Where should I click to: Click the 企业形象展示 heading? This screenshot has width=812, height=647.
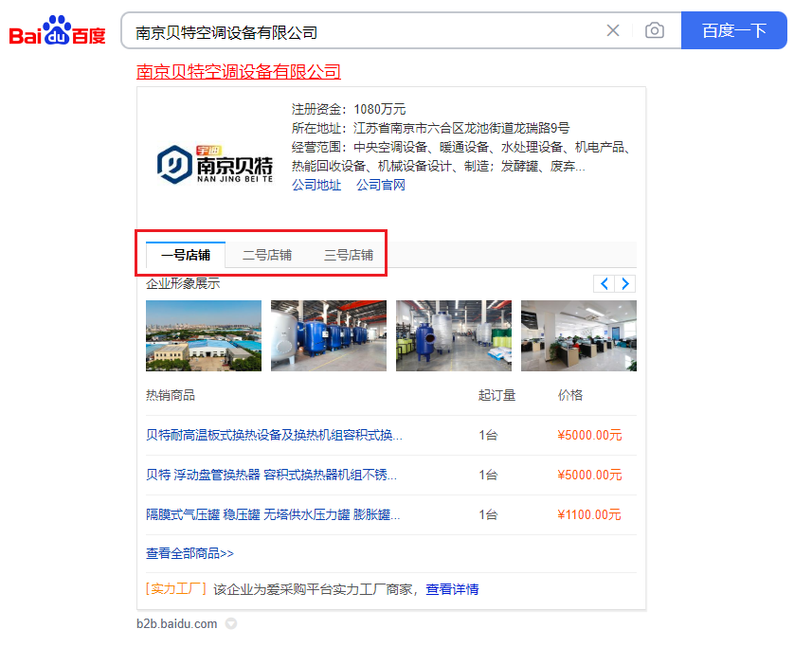183,283
